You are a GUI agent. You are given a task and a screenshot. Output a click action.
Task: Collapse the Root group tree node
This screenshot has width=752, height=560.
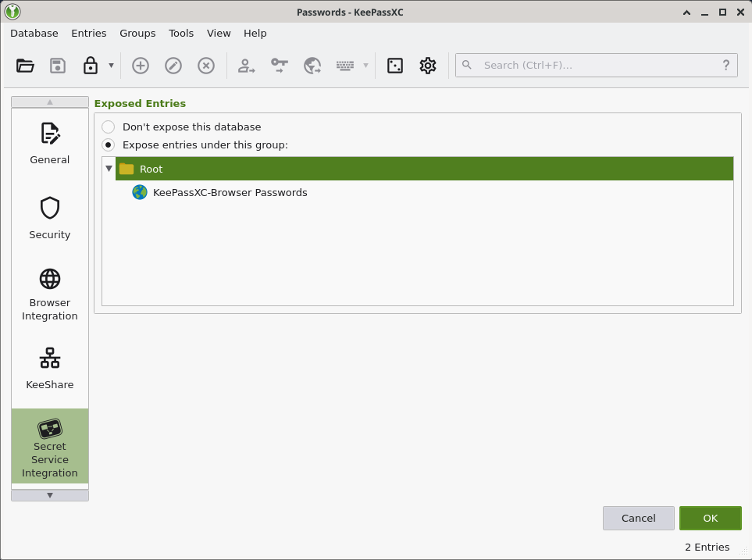pos(109,169)
